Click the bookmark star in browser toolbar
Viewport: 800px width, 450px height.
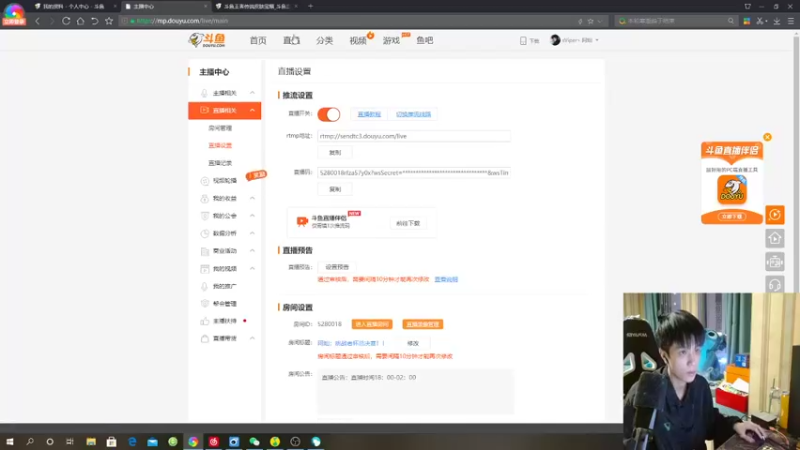(x=109, y=21)
